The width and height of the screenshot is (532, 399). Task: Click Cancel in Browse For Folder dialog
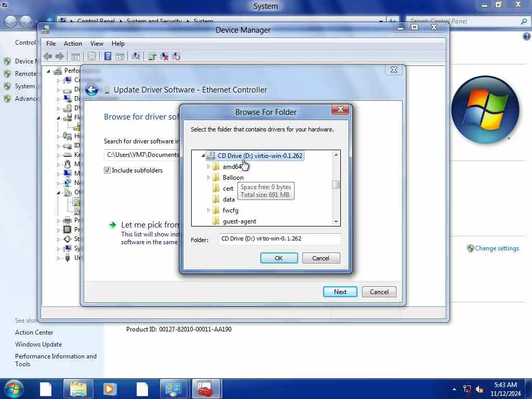(321, 258)
